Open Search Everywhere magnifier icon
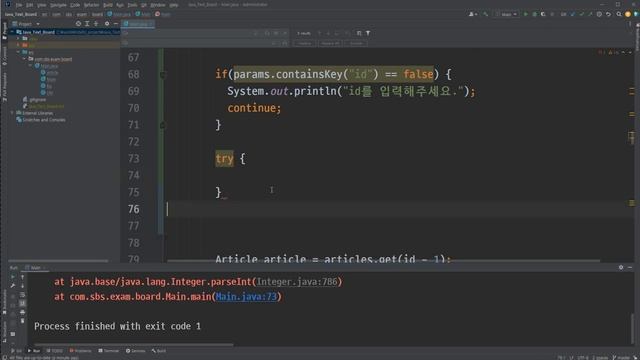This screenshot has height=360, width=640. pos(619,14)
